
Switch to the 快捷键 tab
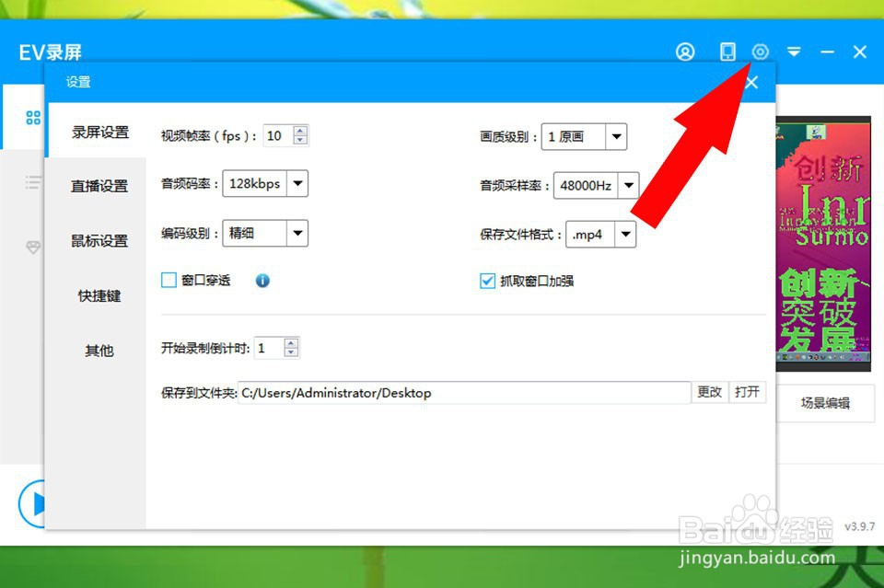click(99, 295)
